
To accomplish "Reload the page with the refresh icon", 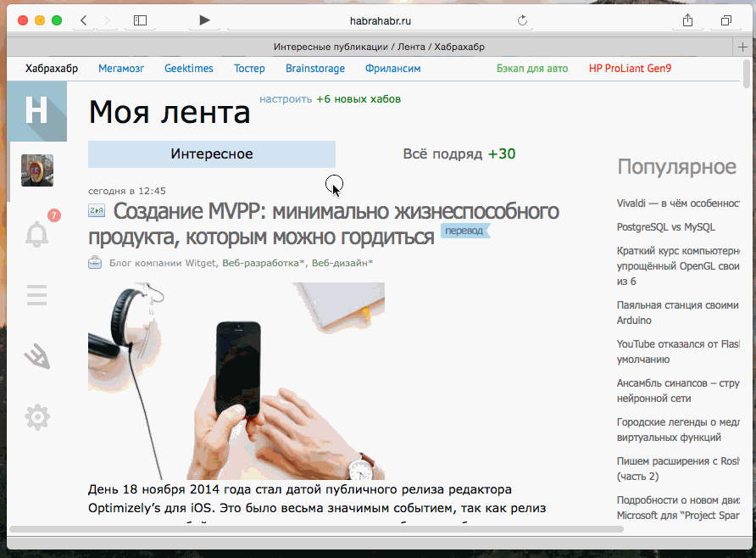I will click(522, 20).
